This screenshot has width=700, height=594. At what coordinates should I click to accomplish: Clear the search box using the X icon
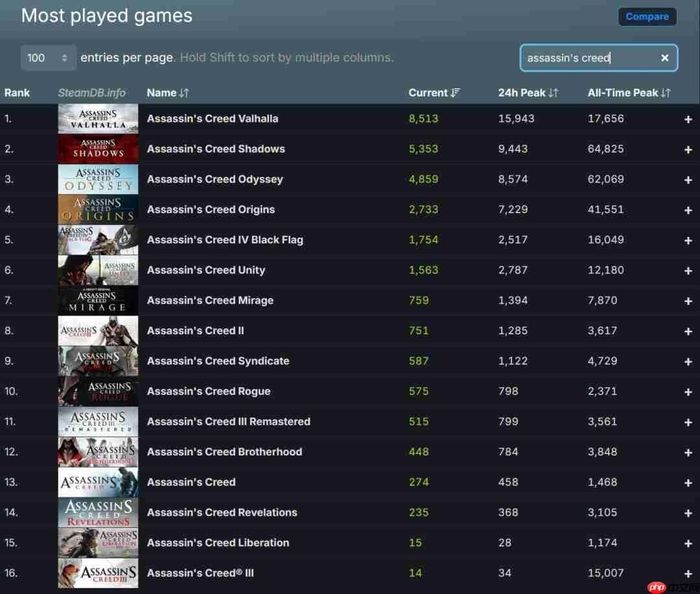click(x=665, y=58)
